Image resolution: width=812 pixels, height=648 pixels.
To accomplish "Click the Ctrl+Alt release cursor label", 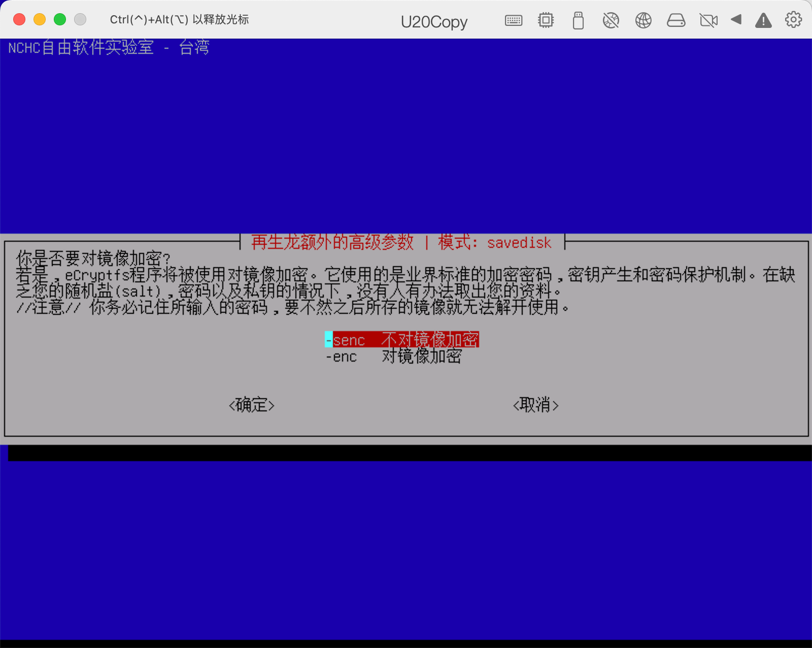I will [179, 19].
